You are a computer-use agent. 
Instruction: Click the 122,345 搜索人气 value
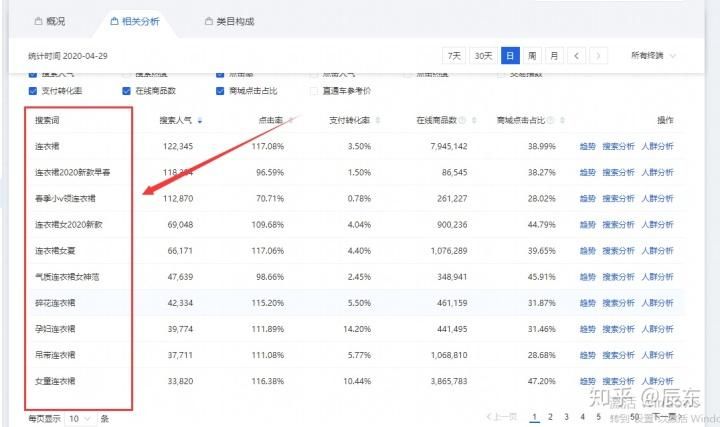178,146
